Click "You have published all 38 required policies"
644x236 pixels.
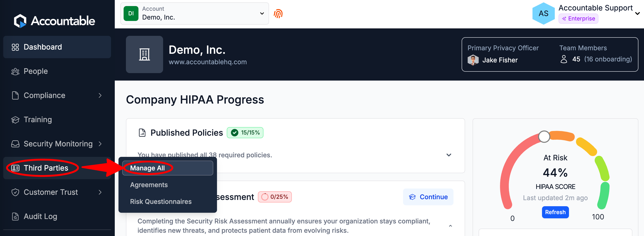point(204,155)
